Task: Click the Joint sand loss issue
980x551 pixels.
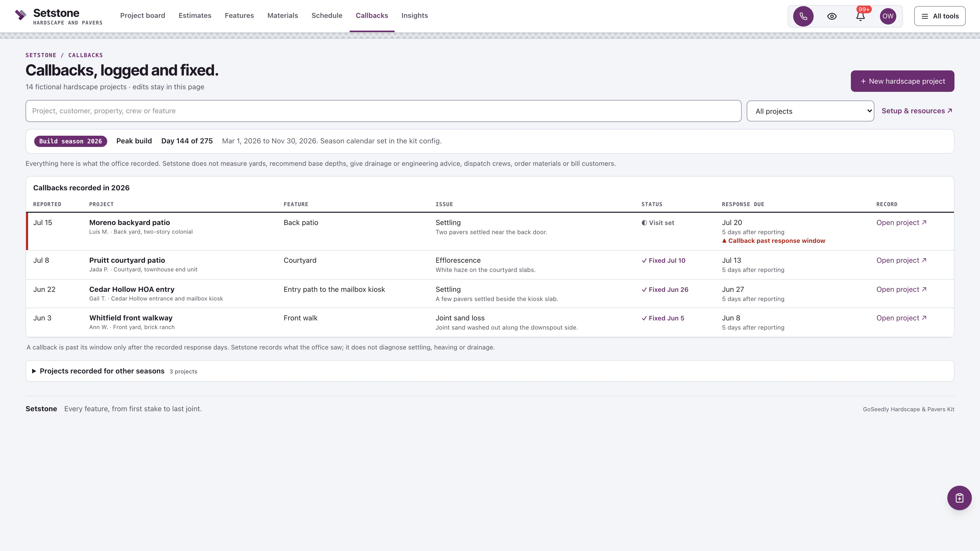Action: (460, 318)
